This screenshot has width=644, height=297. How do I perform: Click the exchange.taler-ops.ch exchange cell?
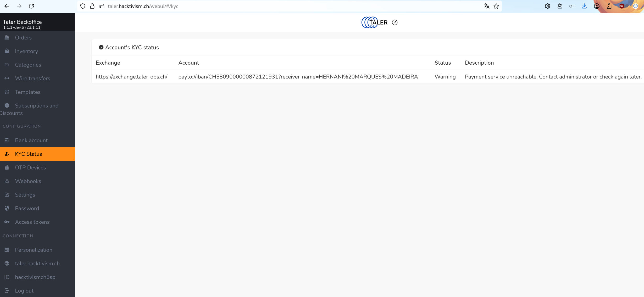(131, 77)
